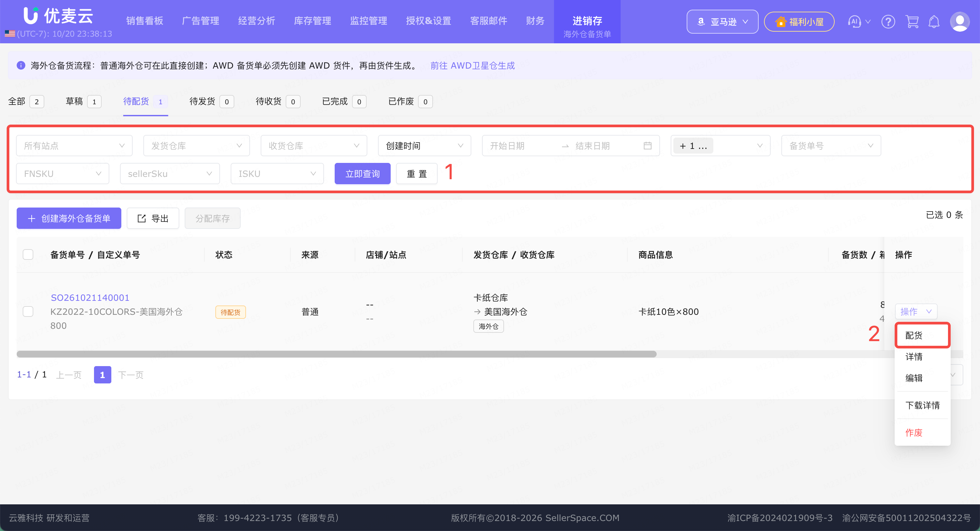Open the ISKU filter dropdown

pyautogui.click(x=277, y=174)
